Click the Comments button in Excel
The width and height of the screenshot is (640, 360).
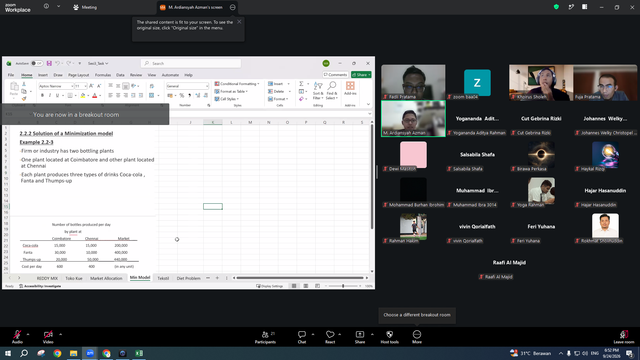335,75
